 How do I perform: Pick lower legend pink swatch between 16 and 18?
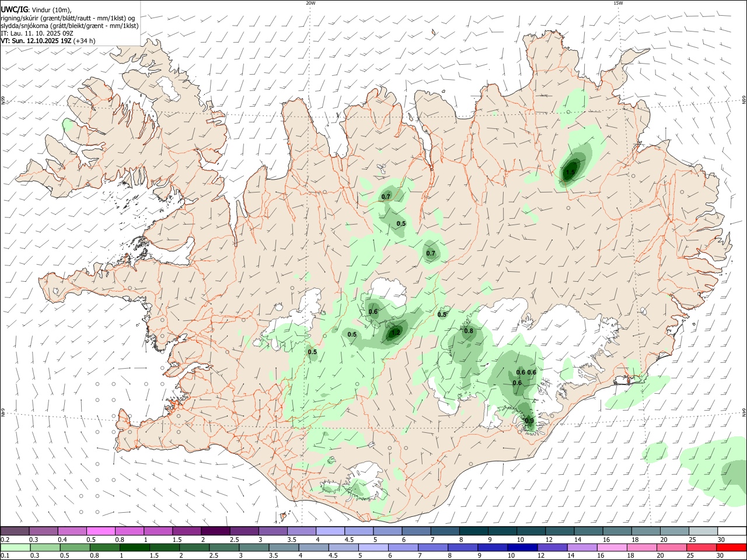pos(612,547)
